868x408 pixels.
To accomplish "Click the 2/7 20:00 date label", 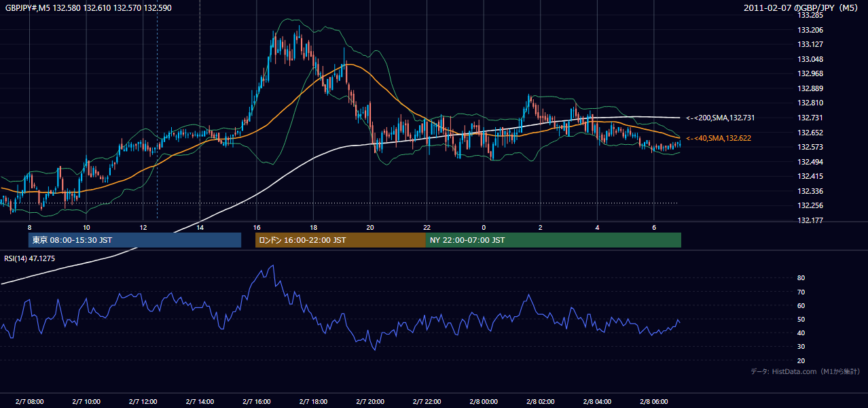I will pos(369,401).
